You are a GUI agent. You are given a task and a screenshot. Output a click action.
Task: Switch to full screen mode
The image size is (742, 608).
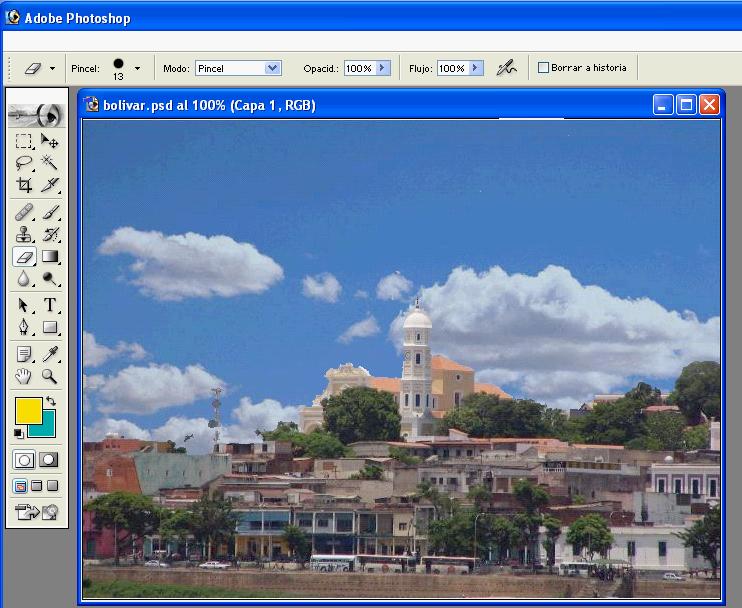(53, 486)
